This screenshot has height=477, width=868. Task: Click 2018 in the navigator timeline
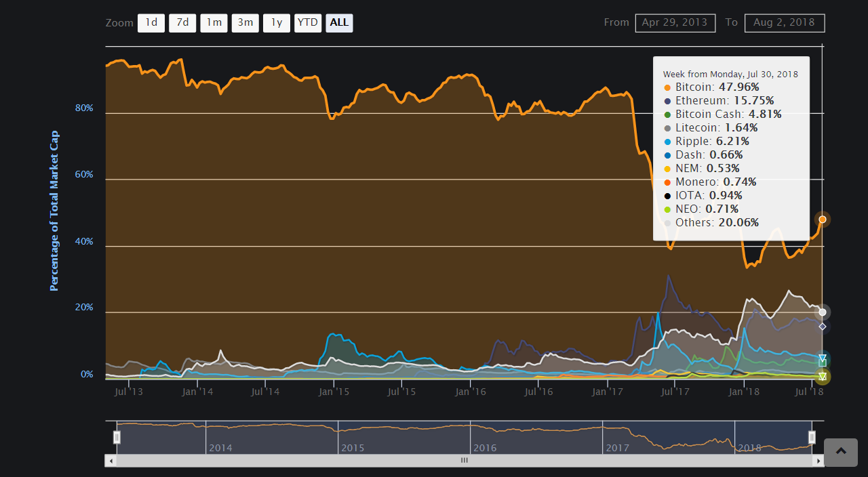(x=749, y=449)
